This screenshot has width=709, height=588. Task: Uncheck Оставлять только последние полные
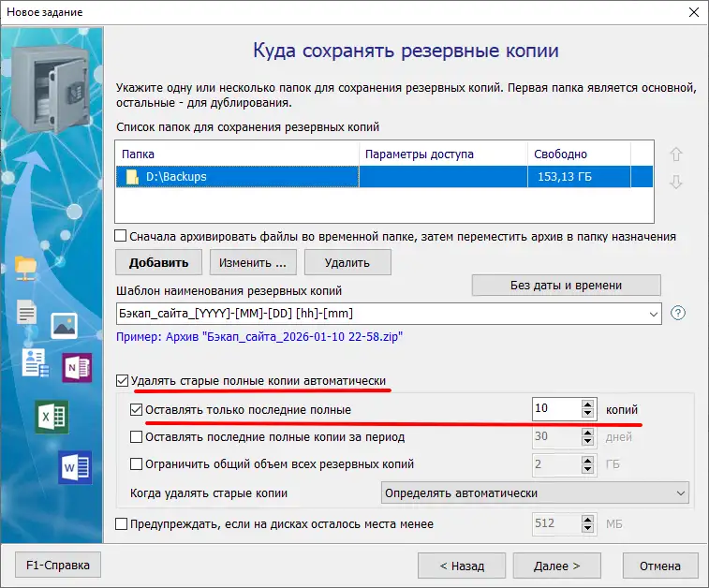[136, 409]
